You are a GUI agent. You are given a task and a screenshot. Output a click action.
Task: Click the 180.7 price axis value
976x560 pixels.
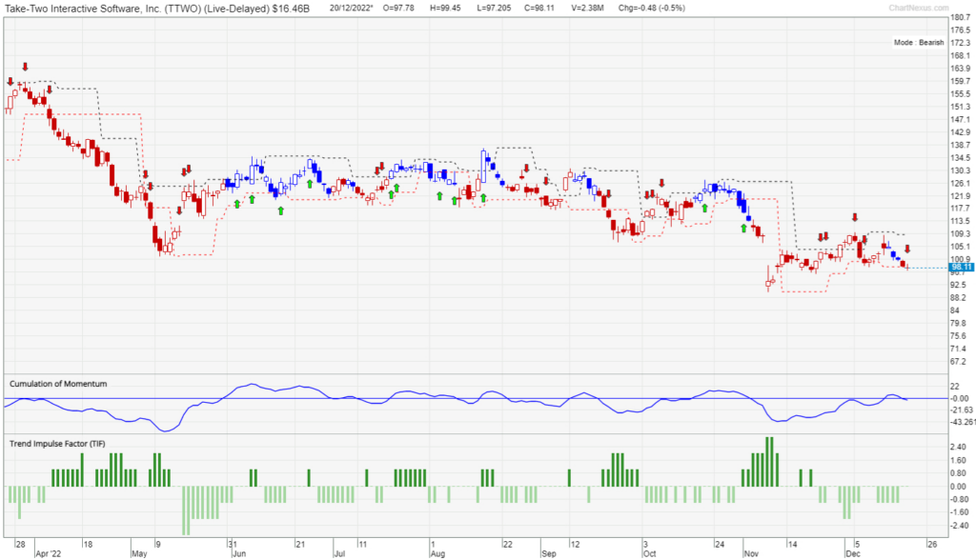(961, 17)
